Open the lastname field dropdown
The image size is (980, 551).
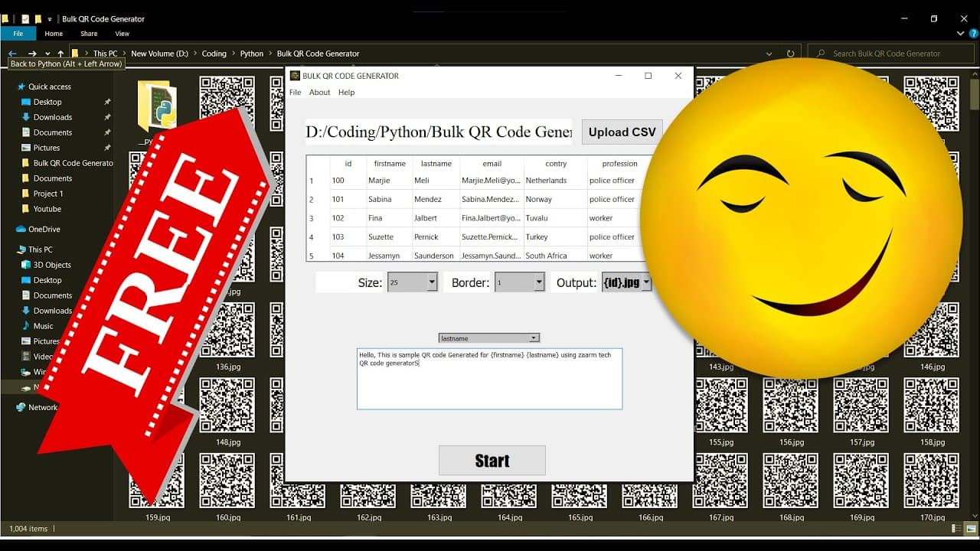489,337
